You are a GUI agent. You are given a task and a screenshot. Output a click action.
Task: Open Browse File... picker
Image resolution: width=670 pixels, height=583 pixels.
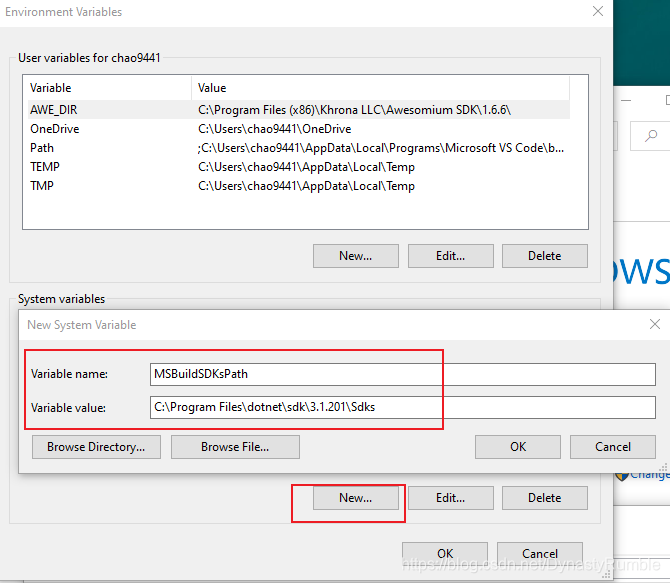(235, 447)
